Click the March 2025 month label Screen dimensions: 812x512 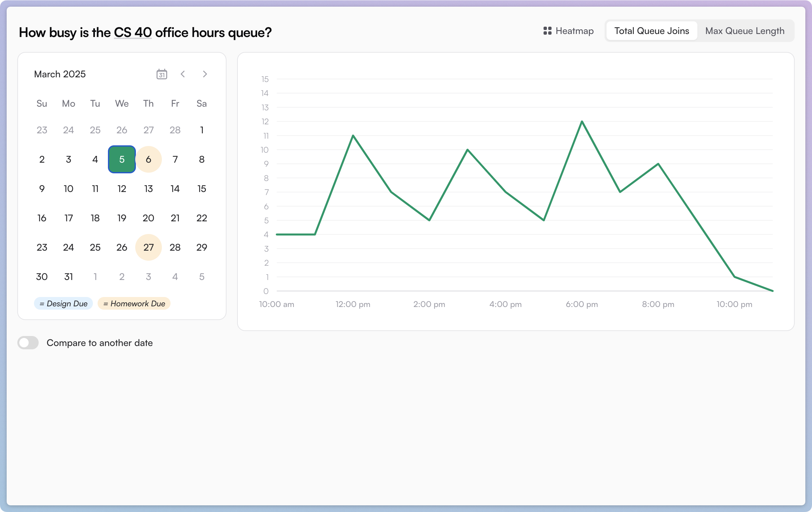[60, 74]
